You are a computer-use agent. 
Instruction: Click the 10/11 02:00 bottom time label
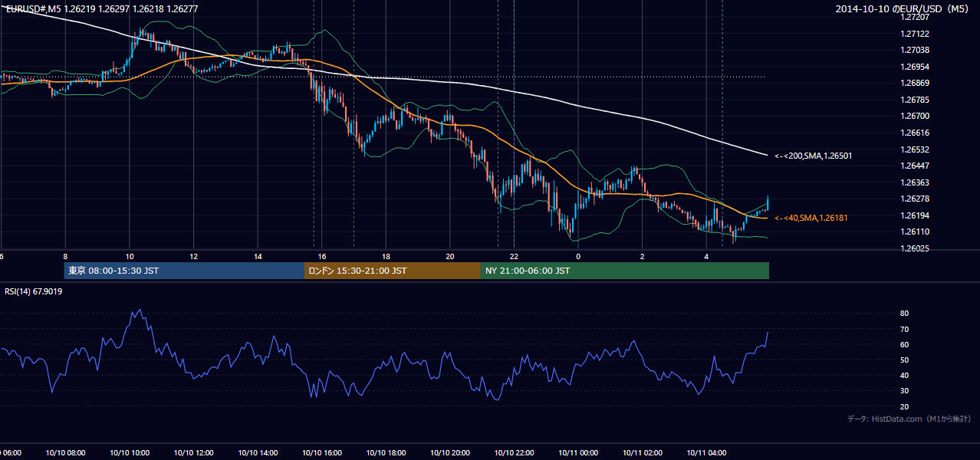pos(643,453)
